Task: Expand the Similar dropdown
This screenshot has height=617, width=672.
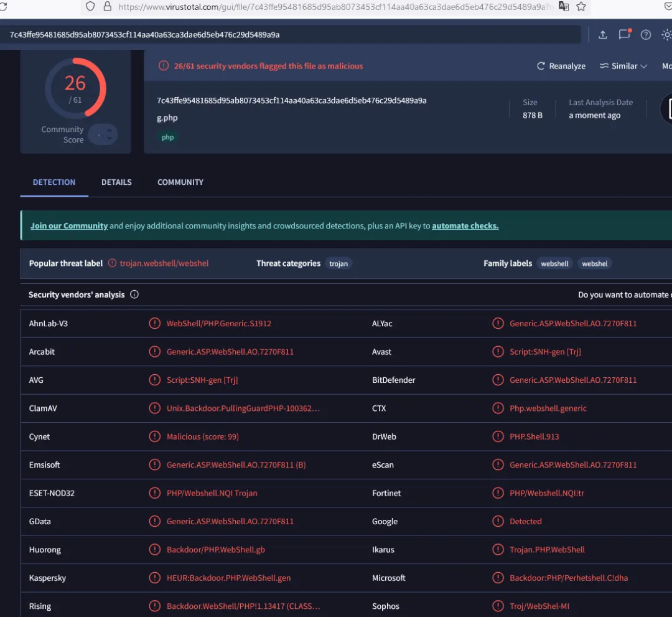Action: (623, 66)
